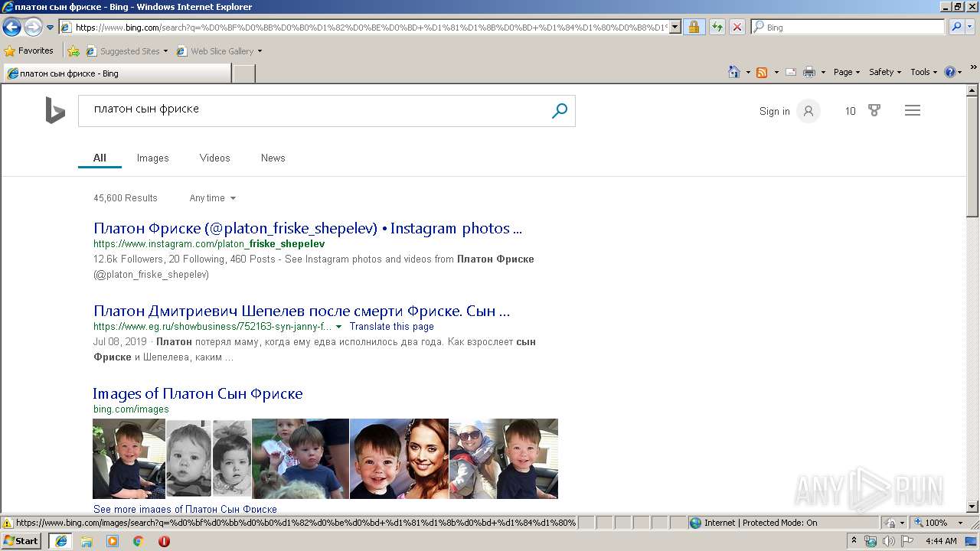Click the Internet Explorer Forward button
Viewport: 980px width, 551px height.
coord(33,28)
